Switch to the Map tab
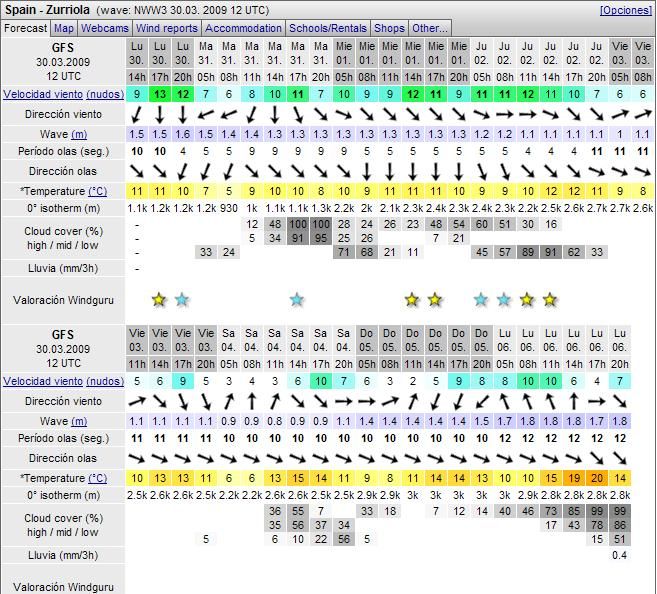 [64, 28]
